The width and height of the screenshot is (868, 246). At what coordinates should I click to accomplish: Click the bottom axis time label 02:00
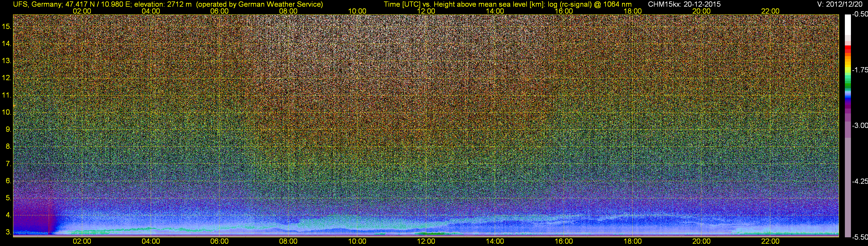point(82,241)
